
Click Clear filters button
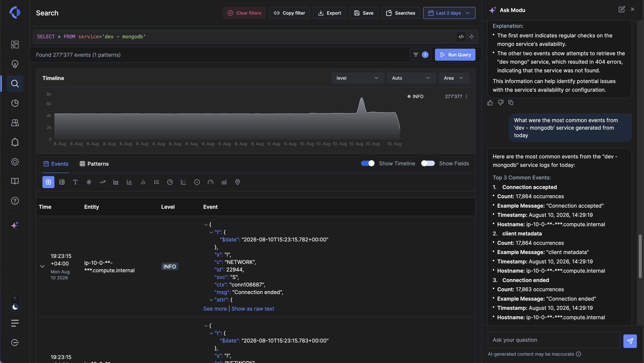244,13
